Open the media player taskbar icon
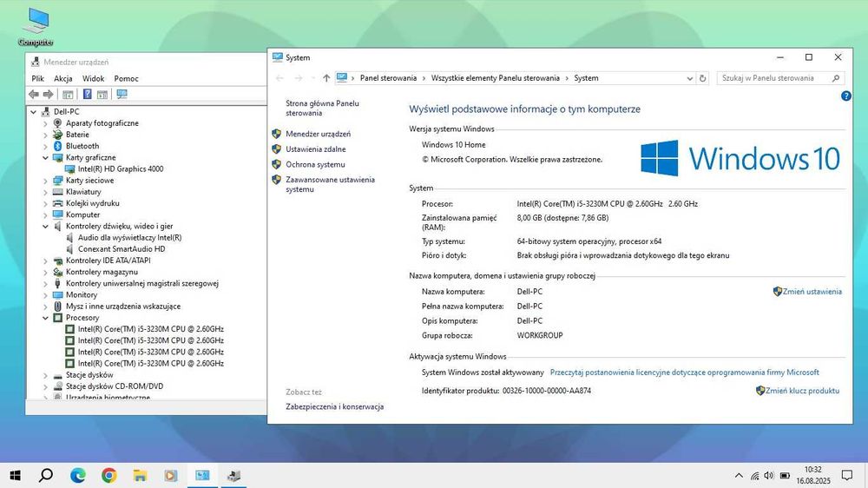Viewport: 868px width, 488px height. coord(171,475)
